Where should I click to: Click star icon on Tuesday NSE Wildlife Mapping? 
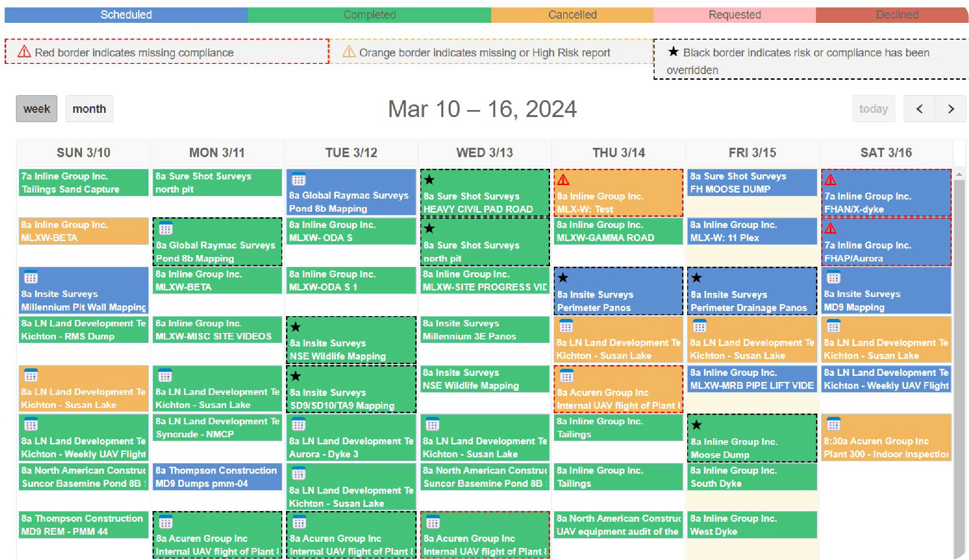[295, 327]
